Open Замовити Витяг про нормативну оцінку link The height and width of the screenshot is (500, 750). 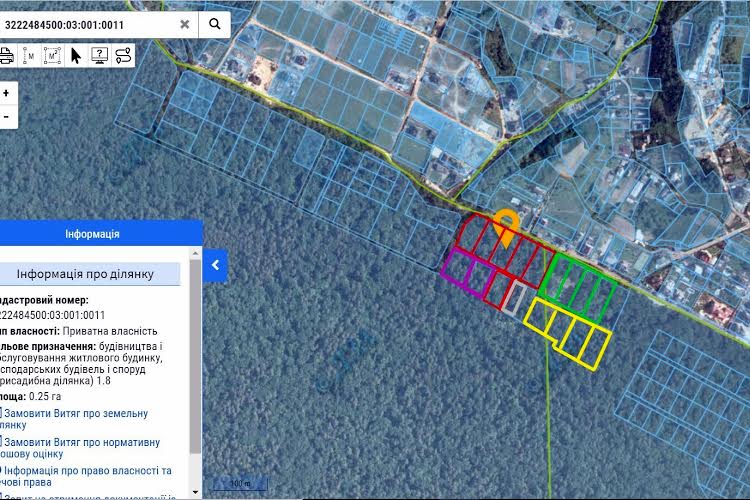click(x=79, y=448)
